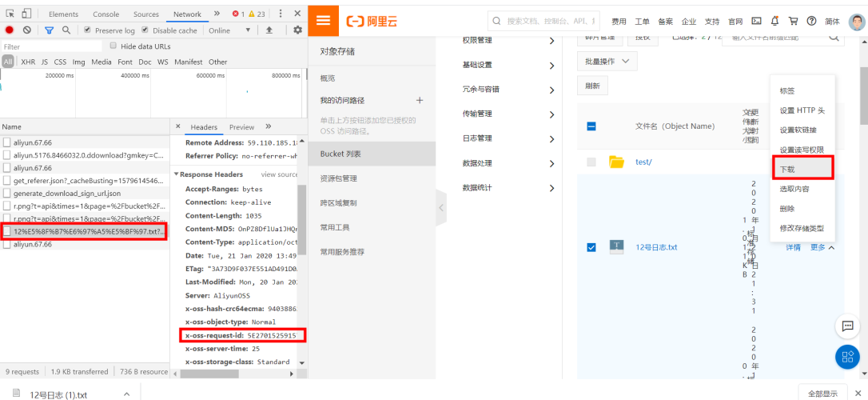
Task: Click the DevTools request Filter input
Action: (x=52, y=46)
